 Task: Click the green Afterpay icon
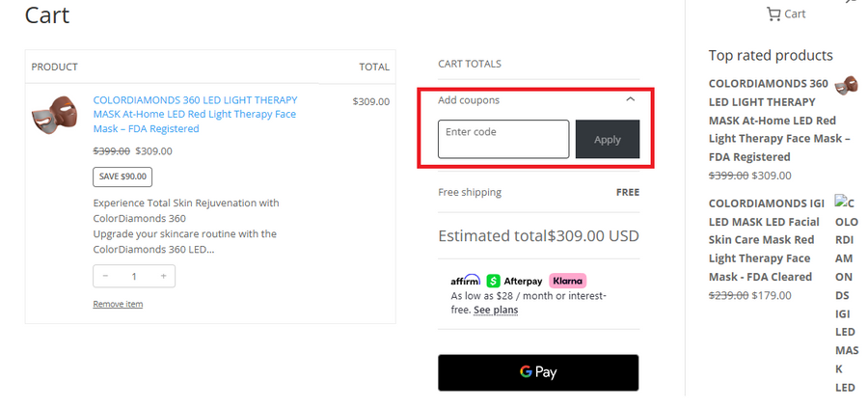tap(494, 281)
